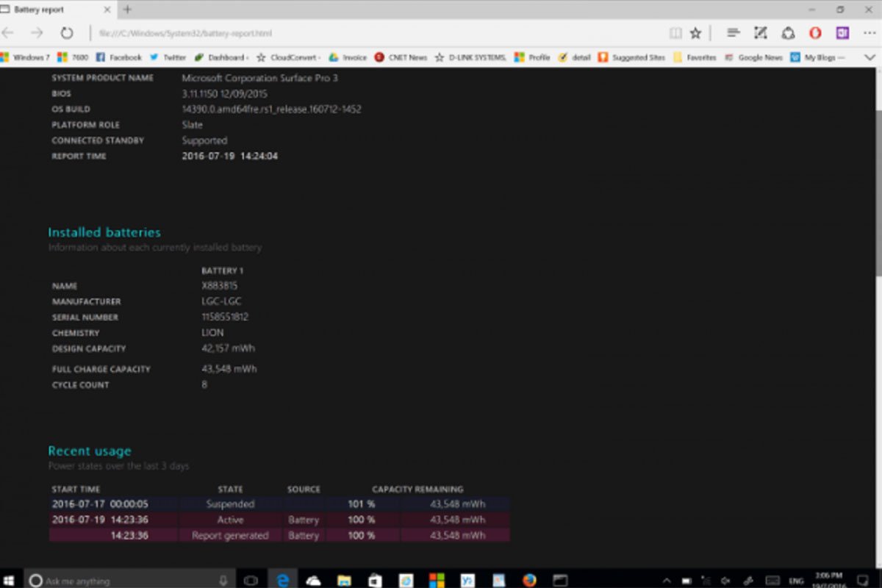Viewport: 882px width, 588px height.
Task: Open the Twitter bookmark
Action: tap(168, 57)
